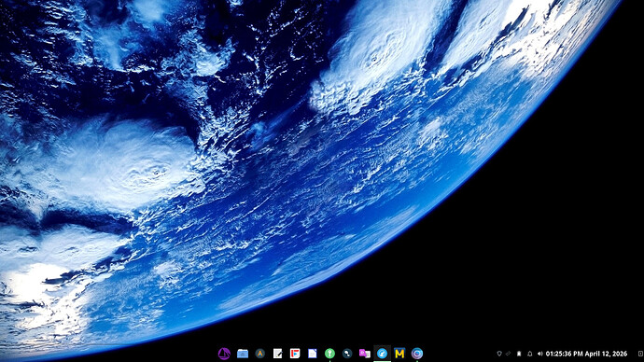Show notifications via bell icon
This screenshot has height=362, width=644.
(x=530, y=354)
